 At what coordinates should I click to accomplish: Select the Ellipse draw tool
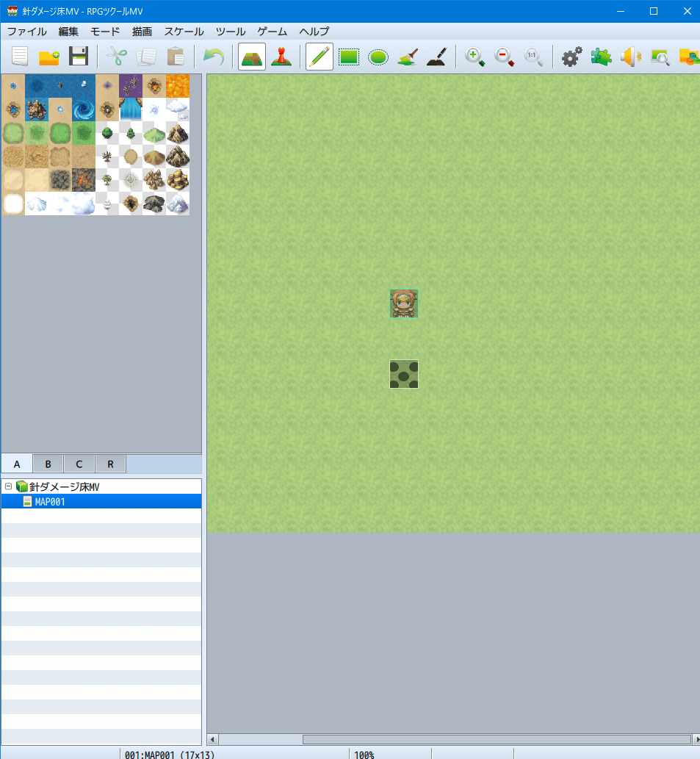click(378, 57)
